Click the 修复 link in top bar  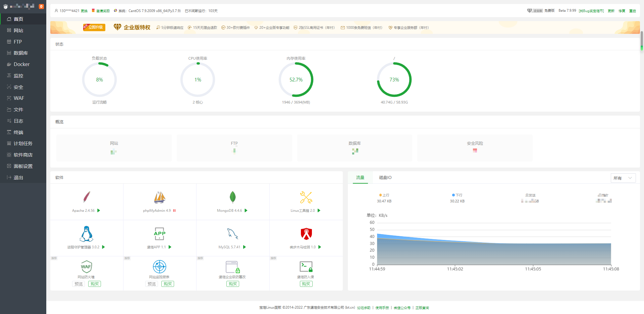click(x=622, y=11)
